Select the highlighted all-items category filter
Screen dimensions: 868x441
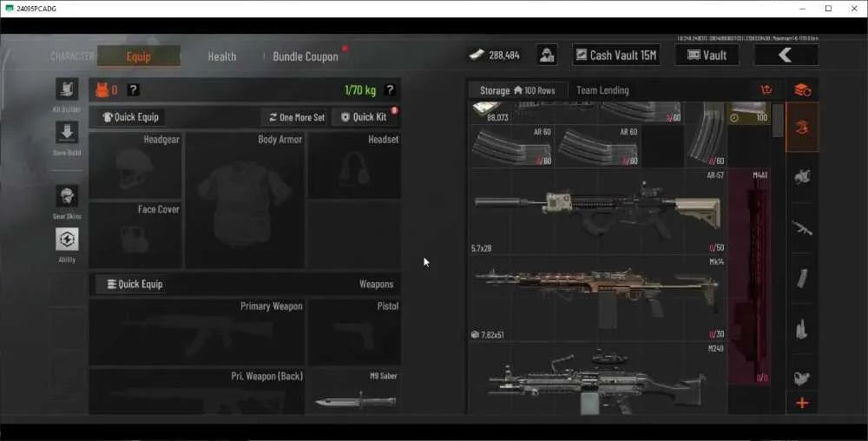tap(802, 128)
